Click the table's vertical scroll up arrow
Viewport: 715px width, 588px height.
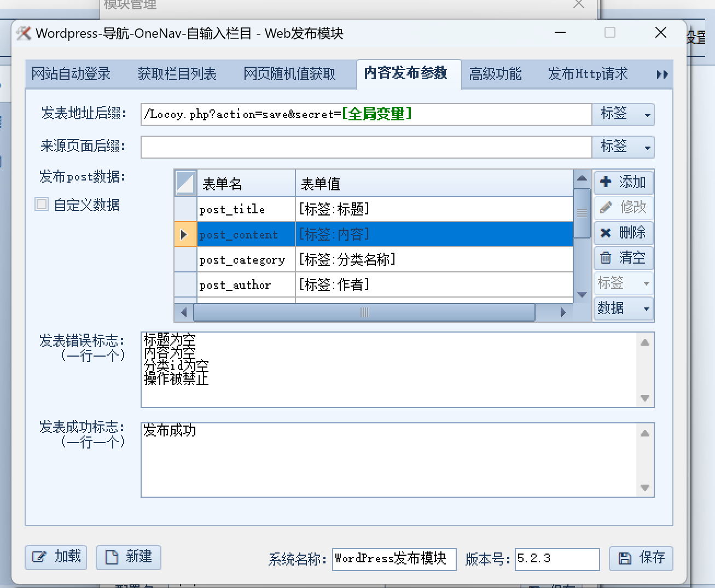pos(582,178)
